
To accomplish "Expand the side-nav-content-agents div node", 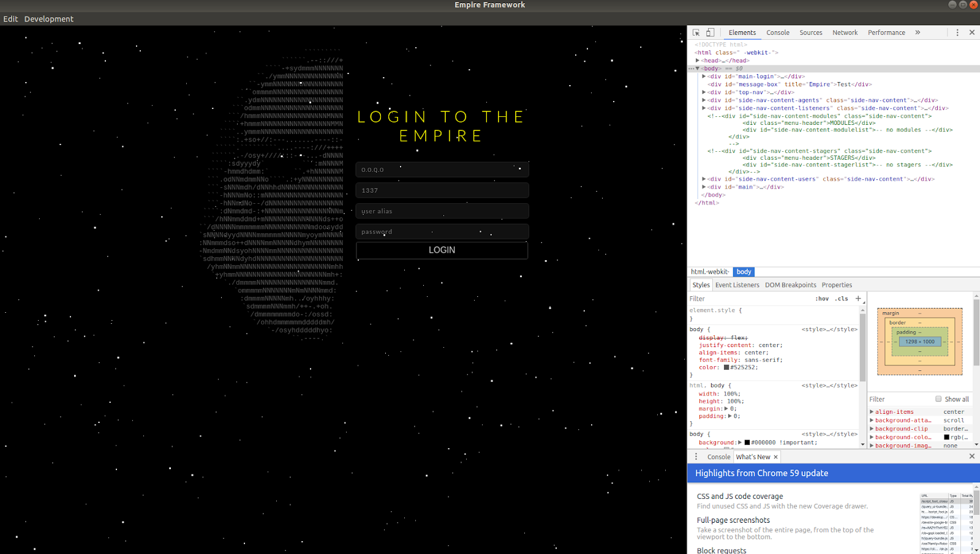I will point(704,100).
